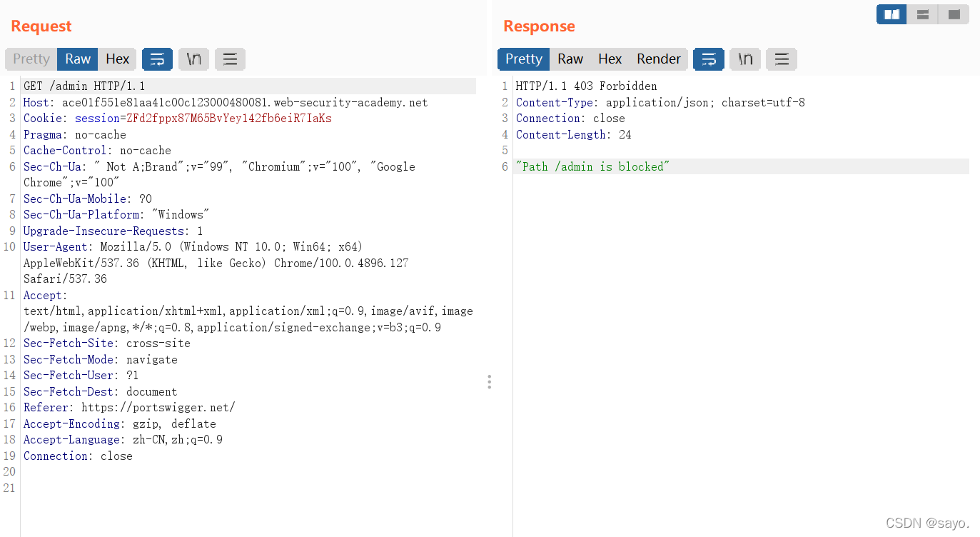Open the Render tab in Response panel
The height and width of the screenshot is (537, 980).
tap(659, 59)
